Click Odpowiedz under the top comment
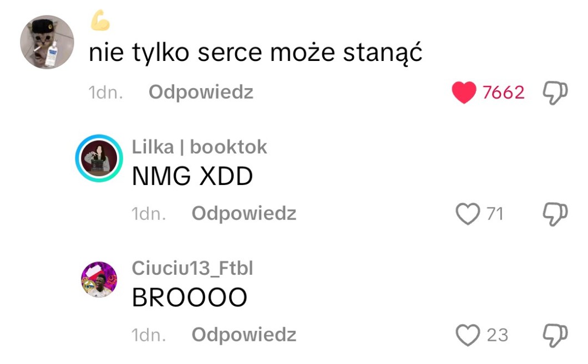The image size is (588, 364). tap(201, 92)
